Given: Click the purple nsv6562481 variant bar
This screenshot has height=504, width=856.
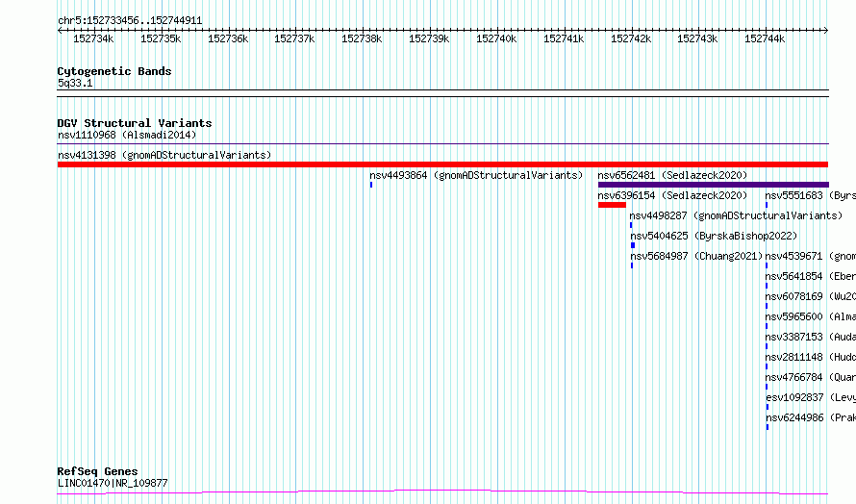Looking at the screenshot, I should pyautogui.click(x=714, y=185).
